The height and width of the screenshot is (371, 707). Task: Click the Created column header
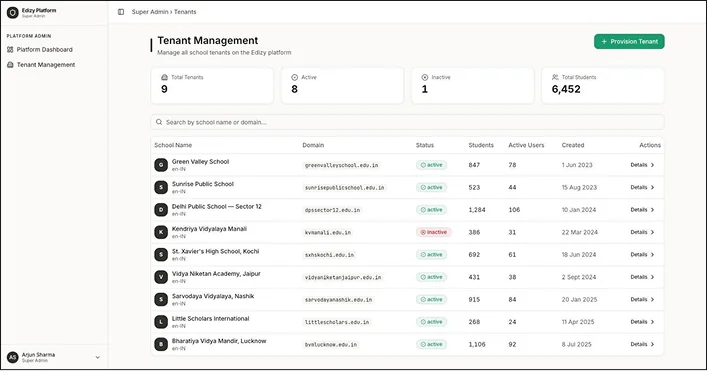click(x=573, y=145)
